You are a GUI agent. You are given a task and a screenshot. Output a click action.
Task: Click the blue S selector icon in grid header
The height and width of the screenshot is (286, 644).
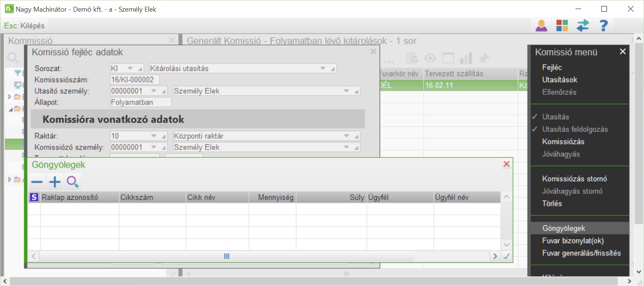coord(34,197)
